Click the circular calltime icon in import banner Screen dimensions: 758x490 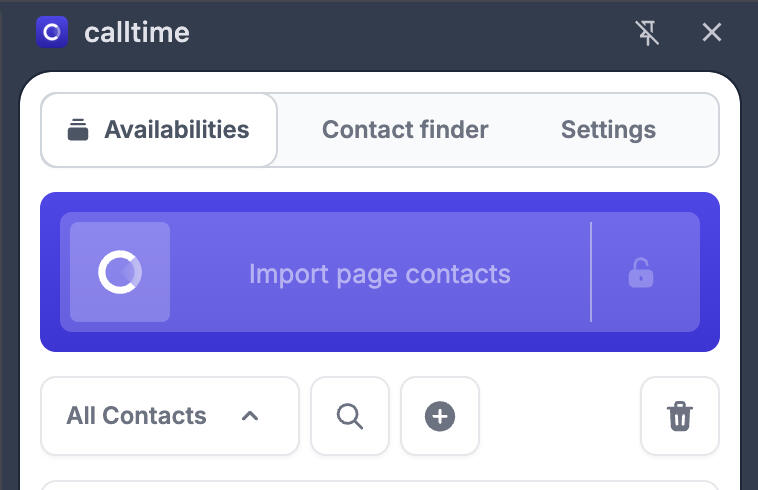[120, 272]
